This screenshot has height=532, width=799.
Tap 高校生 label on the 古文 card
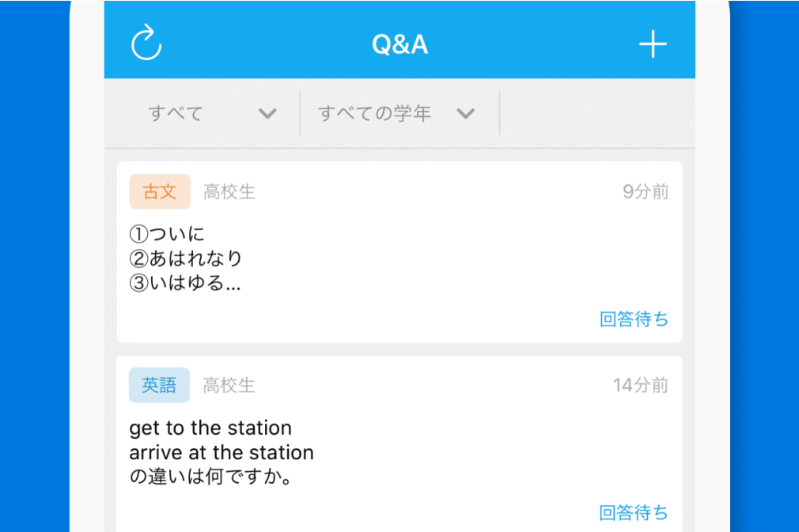tap(229, 191)
